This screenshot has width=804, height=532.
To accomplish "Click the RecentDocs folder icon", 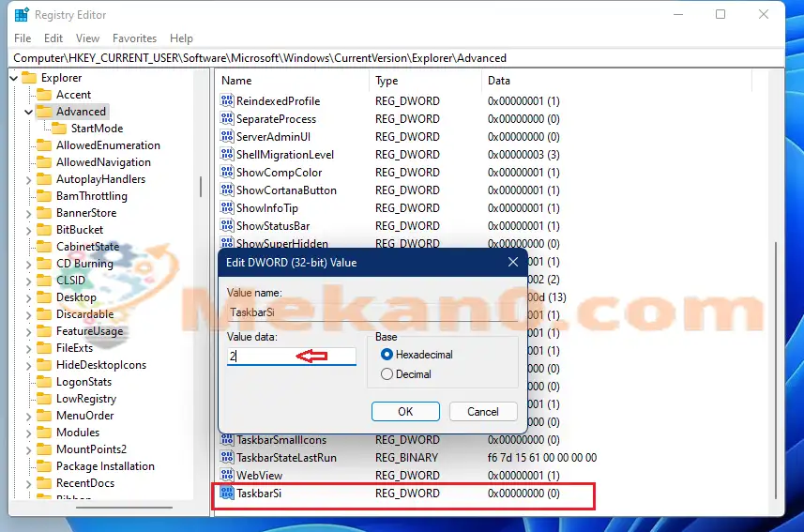I will (44, 483).
